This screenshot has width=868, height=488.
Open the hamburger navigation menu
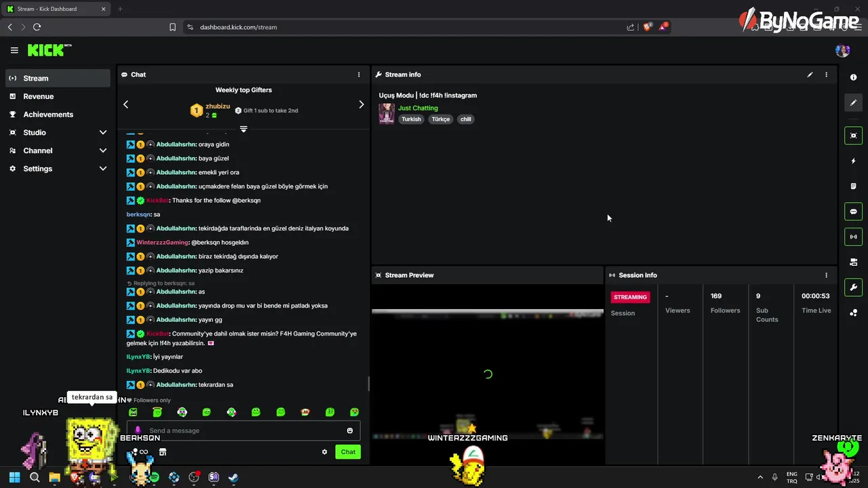[14, 50]
